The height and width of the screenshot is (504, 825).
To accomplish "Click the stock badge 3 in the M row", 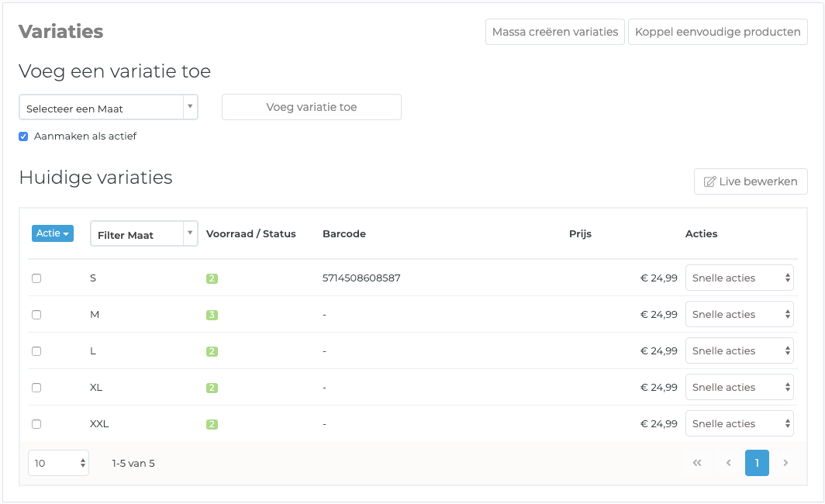I will (x=212, y=315).
